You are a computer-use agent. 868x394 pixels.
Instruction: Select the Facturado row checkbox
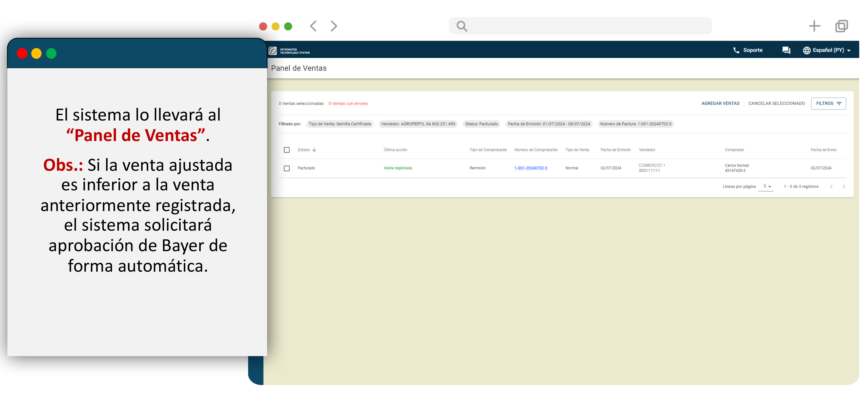pos(287,168)
